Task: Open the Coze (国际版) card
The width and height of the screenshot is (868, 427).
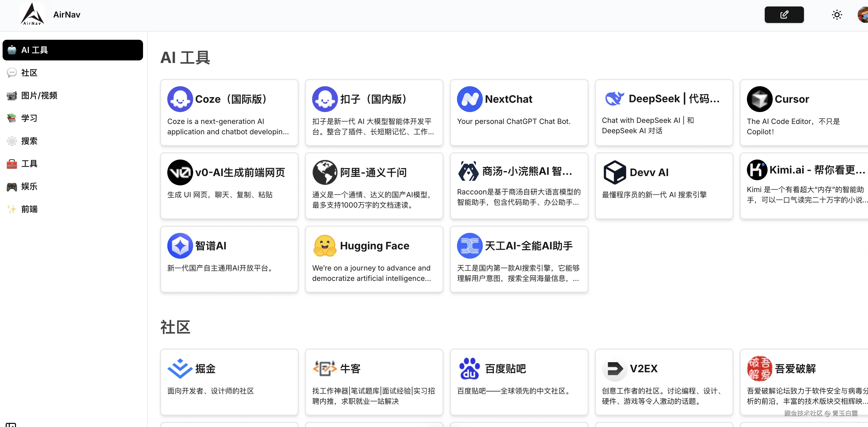Action: click(x=229, y=113)
